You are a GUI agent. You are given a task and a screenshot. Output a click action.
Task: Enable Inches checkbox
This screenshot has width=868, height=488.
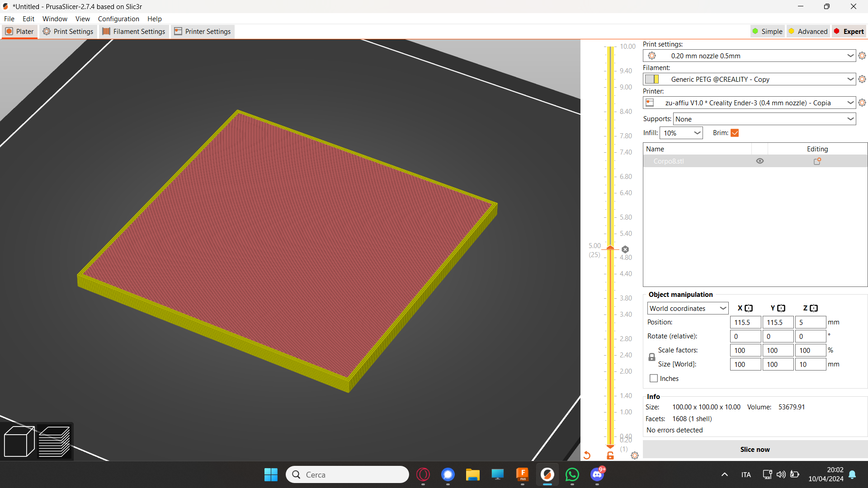point(652,378)
